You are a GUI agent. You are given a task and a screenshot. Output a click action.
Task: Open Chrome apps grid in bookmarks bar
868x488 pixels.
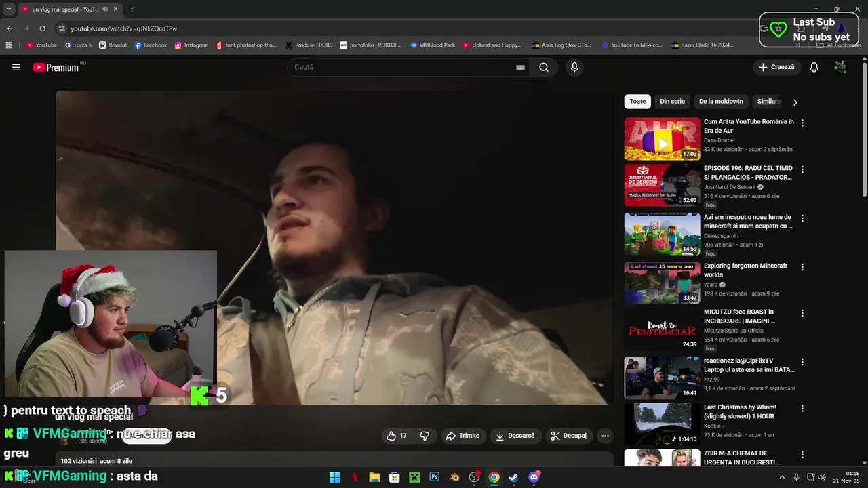[9, 45]
